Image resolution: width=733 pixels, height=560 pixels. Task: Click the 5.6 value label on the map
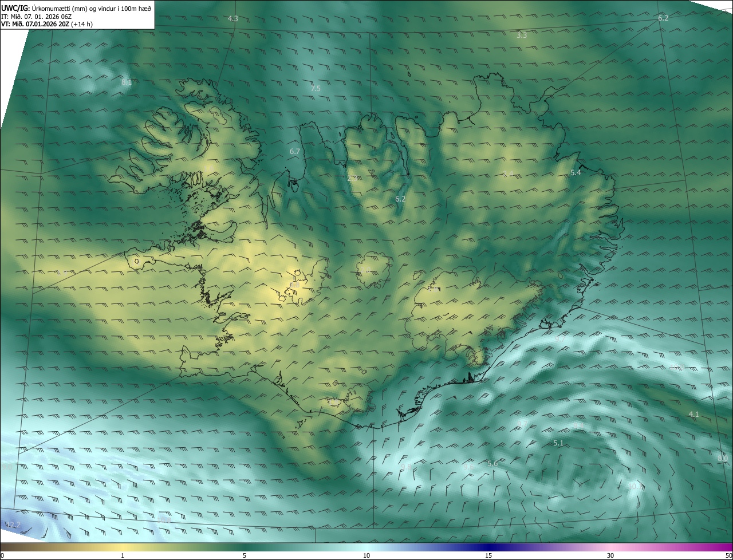[x=492, y=464]
